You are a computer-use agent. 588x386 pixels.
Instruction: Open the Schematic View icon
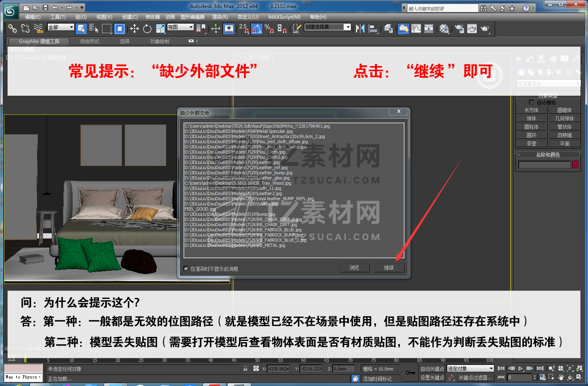coord(429,28)
